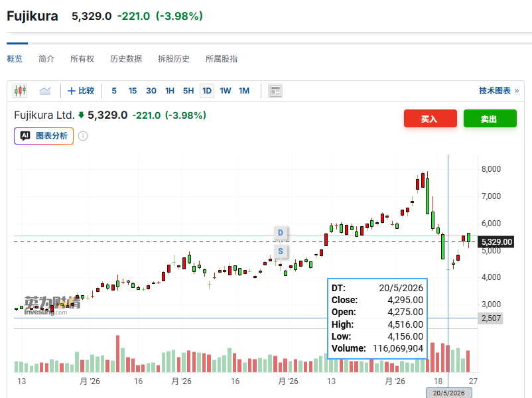Select the 30 minute interval

pyautogui.click(x=151, y=91)
